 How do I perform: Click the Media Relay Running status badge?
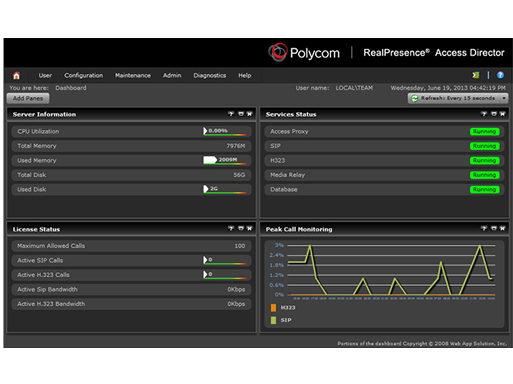click(484, 175)
